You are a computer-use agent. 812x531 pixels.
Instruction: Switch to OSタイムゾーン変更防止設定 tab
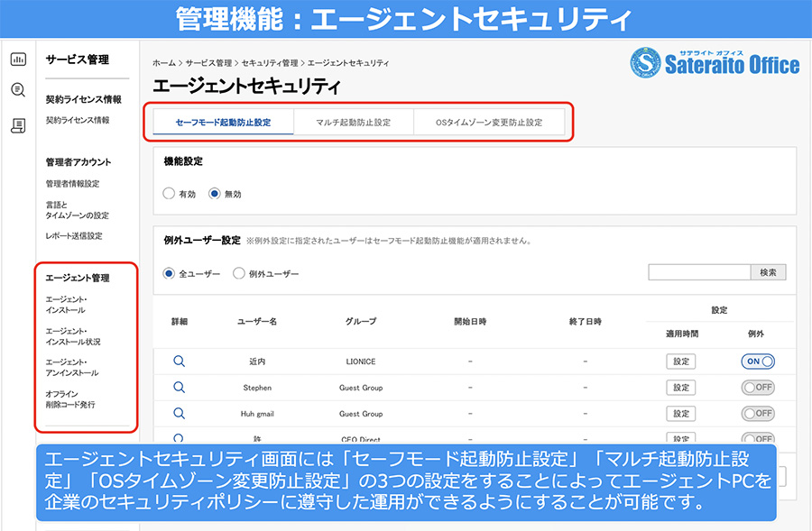pos(489,122)
